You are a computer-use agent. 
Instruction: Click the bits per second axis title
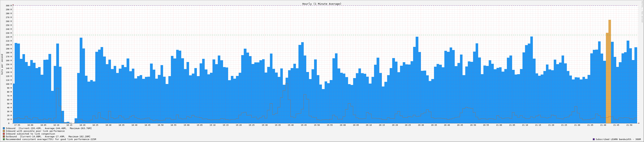2,64
